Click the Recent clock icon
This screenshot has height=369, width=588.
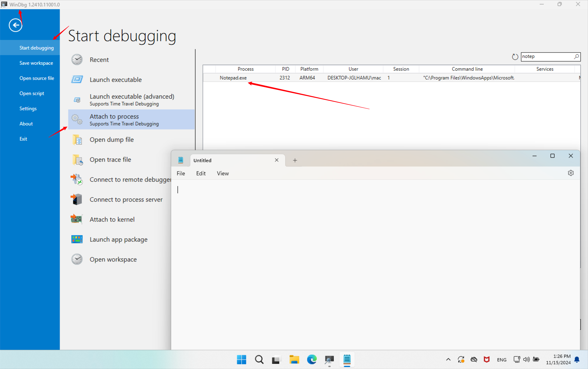pyautogui.click(x=77, y=60)
